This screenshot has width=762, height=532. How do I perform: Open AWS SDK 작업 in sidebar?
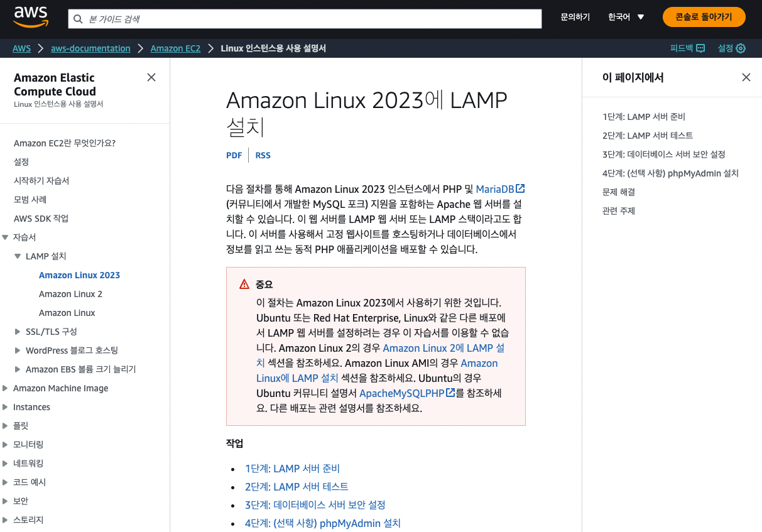coord(41,219)
